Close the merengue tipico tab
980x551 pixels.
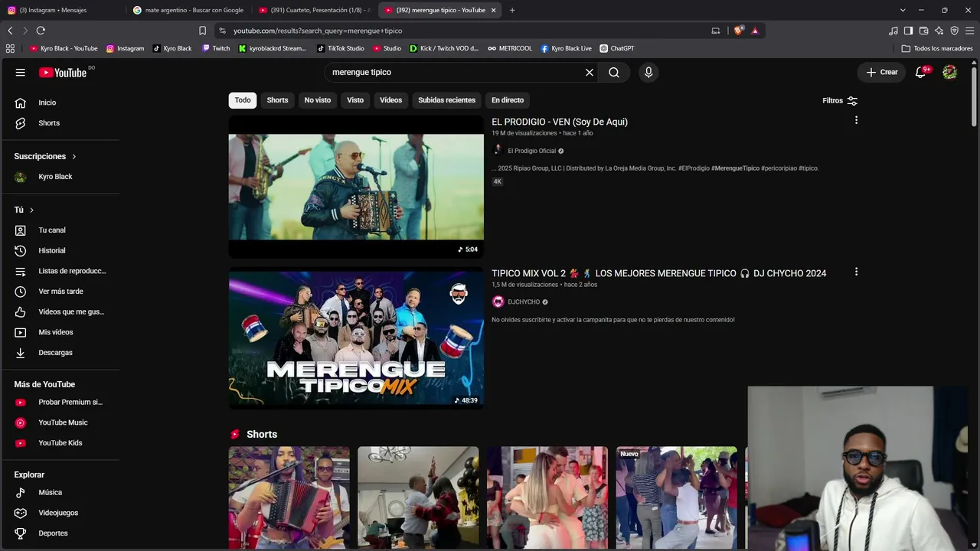pyautogui.click(x=493, y=10)
